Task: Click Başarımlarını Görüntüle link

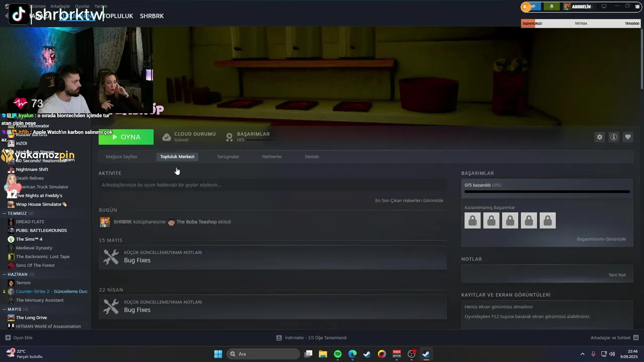Action: 601,239
